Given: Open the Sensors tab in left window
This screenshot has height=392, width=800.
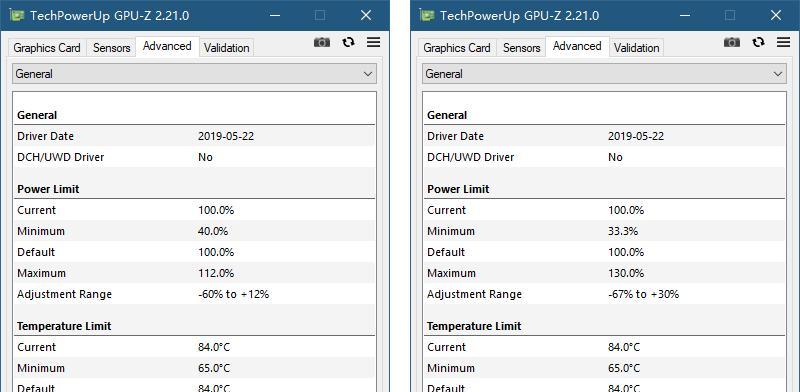Looking at the screenshot, I should click(111, 48).
